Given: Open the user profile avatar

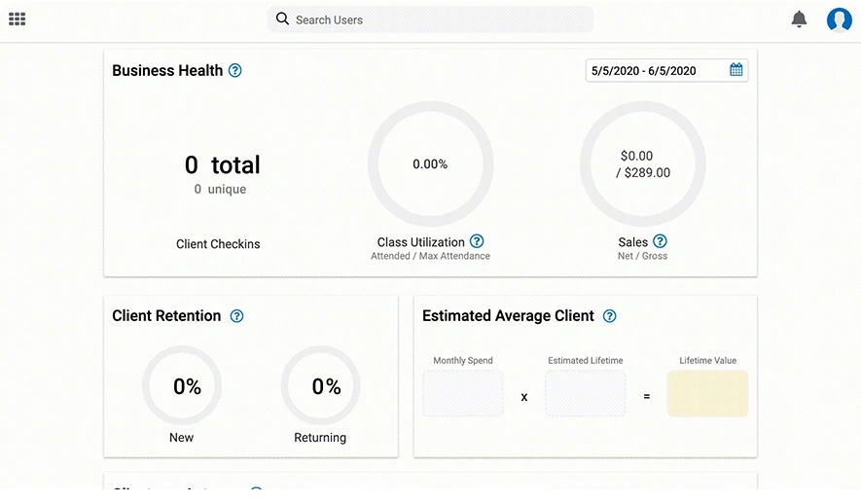Looking at the screenshot, I should click(x=839, y=19).
